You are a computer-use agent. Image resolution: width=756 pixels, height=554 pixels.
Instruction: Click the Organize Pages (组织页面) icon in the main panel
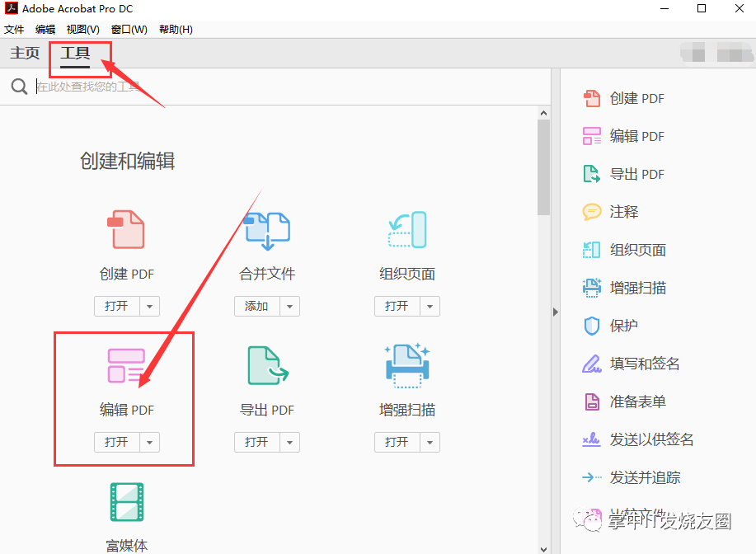click(x=406, y=230)
